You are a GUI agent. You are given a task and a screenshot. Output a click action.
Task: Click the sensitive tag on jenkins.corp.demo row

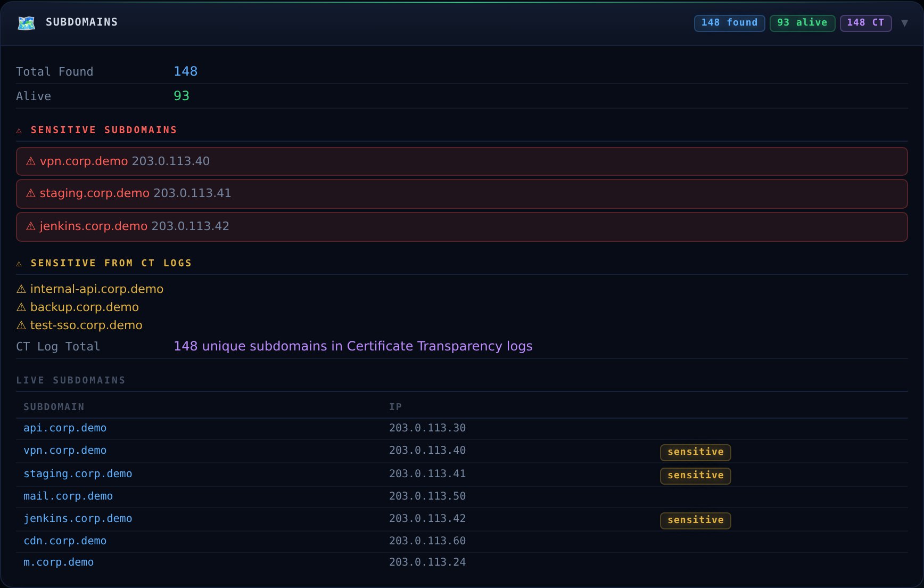point(696,520)
